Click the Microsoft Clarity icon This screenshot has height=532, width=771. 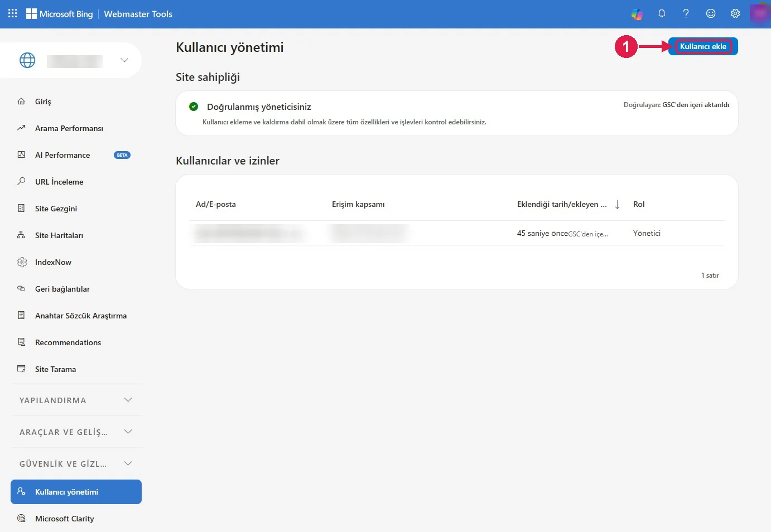(x=21, y=518)
